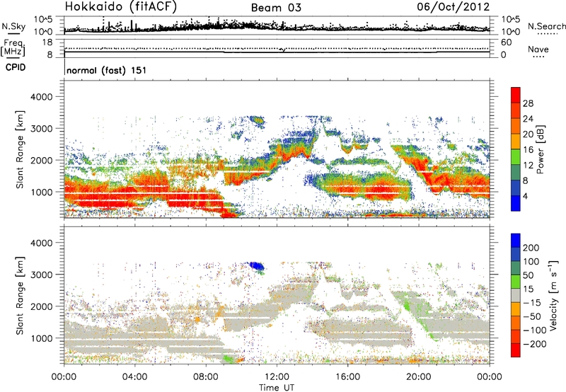Click the '-100' label on Velocity colorbar
This screenshot has width=566, height=392.
click(x=535, y=330)
